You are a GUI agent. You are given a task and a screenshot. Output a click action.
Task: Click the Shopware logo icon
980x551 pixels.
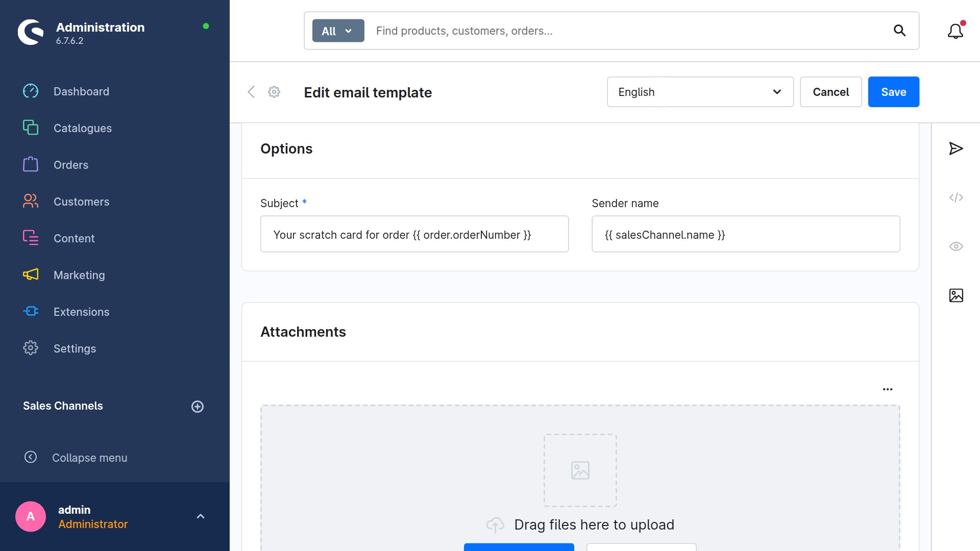point(31,32)
